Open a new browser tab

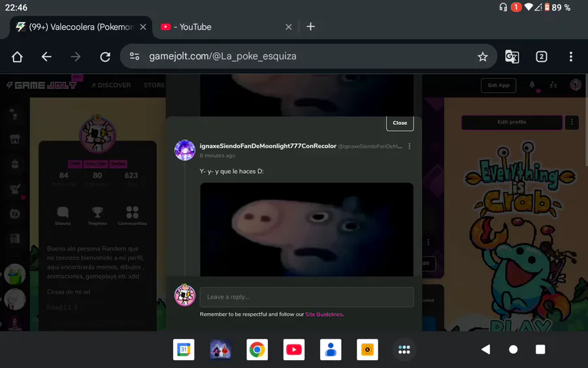(x=310, y=27)
